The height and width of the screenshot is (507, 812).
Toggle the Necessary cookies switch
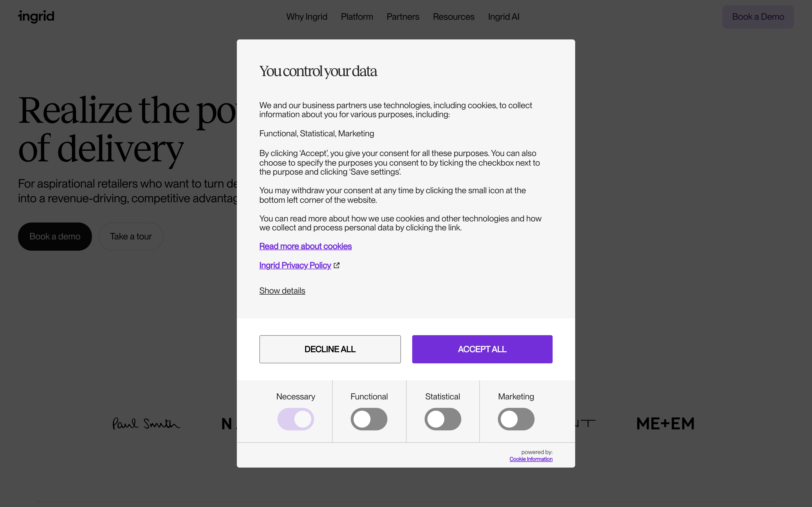tap(295, 419)
